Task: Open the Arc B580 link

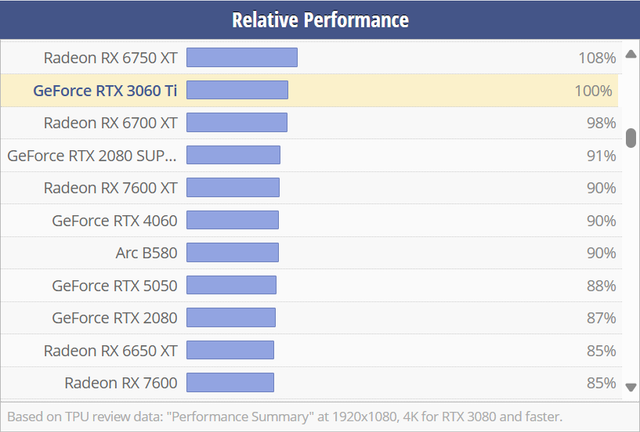Action: click(x=146, y=252)
